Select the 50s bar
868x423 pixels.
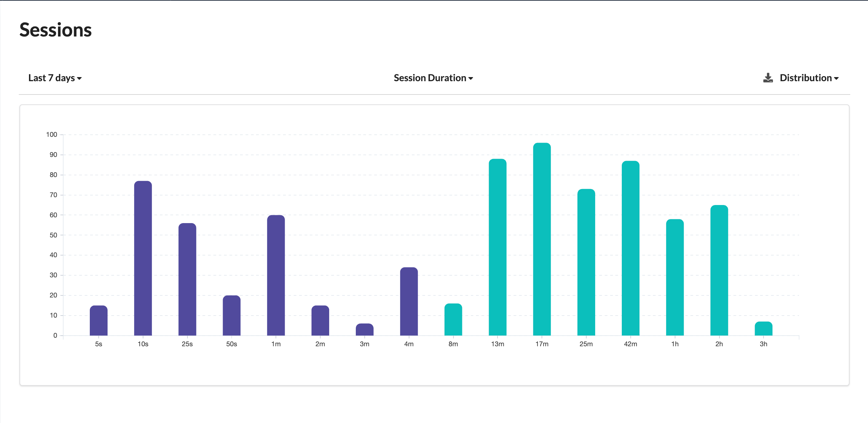pos(232,316)
